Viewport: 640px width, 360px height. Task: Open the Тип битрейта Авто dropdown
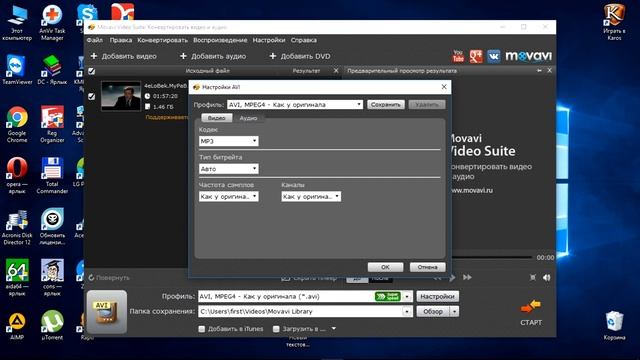(x=229, y=169)
